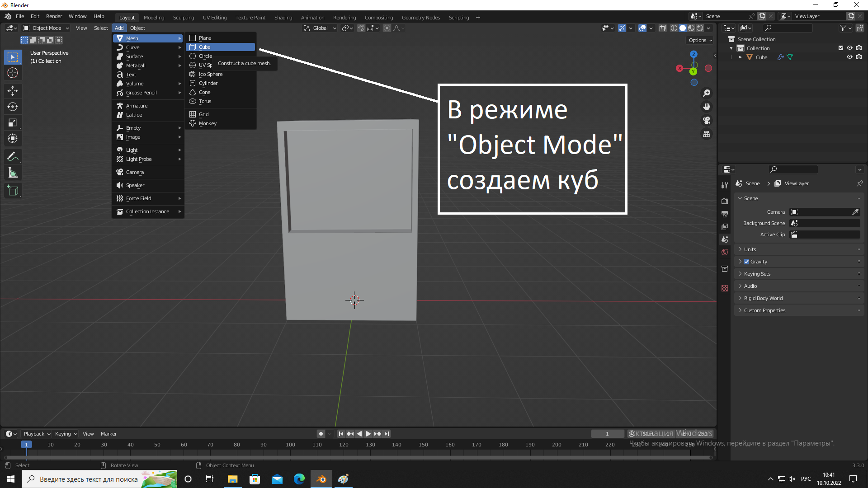Viewport: 868px width, 488px height.
Task: Select the Cursor tool in left toolbar
Action: [13, 73]
